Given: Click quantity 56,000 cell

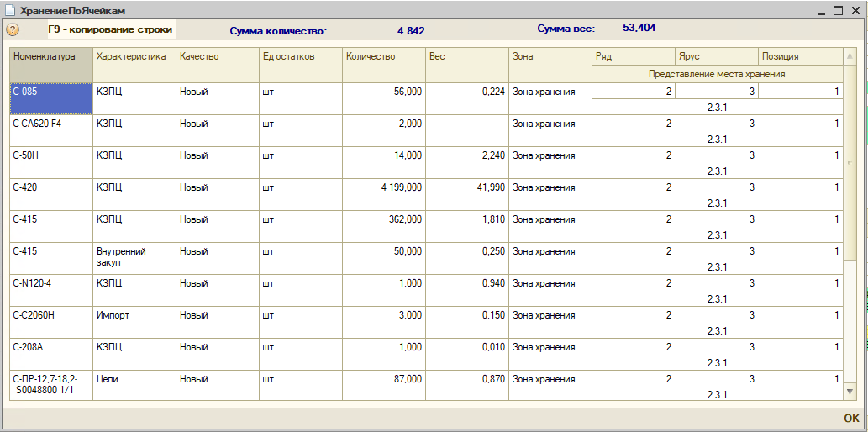Looking at the screenshot, I should coord(384,99).
